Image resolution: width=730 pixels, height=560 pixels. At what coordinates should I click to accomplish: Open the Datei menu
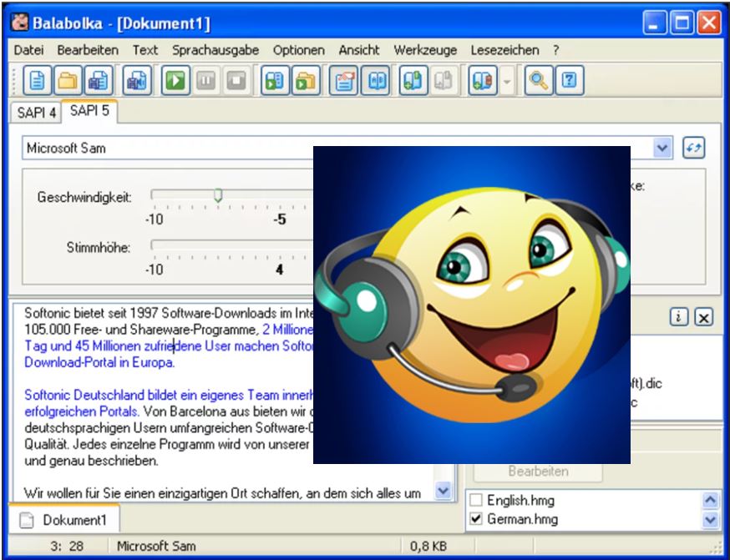tap(29, 50)
